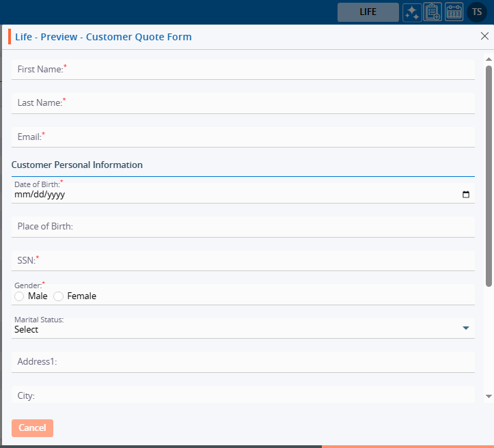Click the Address1 input field
494x448 pixels.
[x=243, y=362]
